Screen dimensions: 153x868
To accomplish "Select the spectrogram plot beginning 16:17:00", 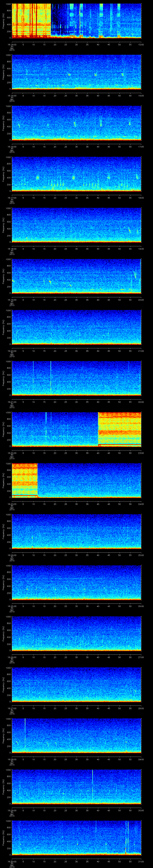I will 76,174.
